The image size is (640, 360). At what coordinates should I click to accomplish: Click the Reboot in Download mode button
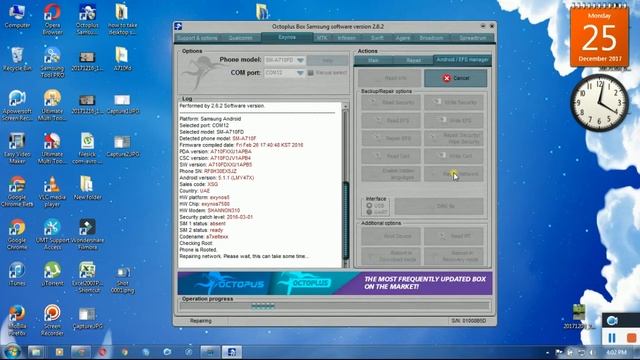click(391, 256)
